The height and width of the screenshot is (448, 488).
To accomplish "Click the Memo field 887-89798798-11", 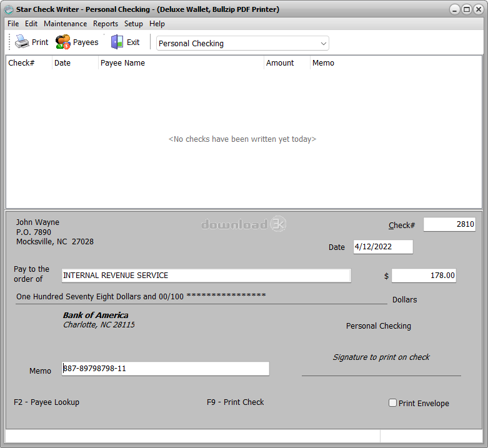I will coord(166,369).
